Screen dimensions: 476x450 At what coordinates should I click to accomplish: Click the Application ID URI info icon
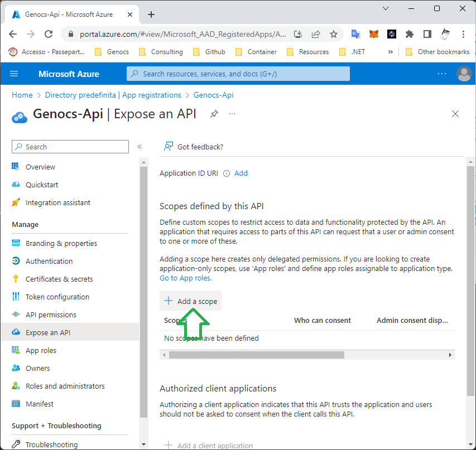[227, 173]
